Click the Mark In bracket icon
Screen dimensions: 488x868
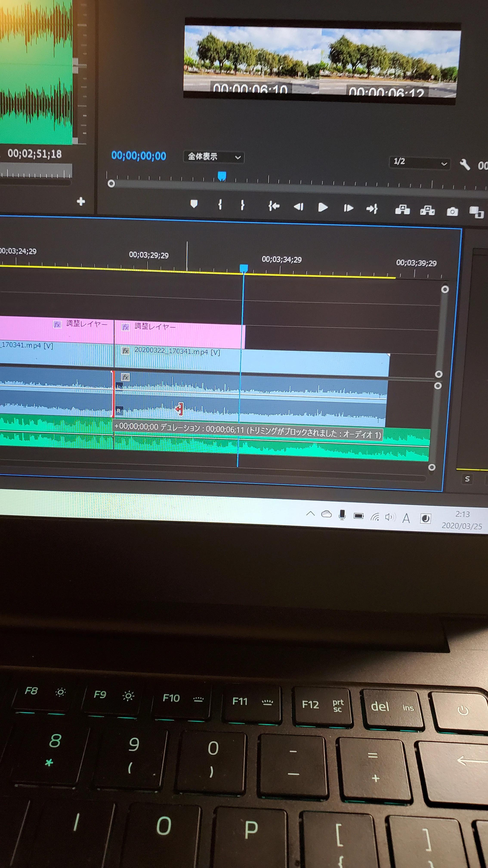(220, 204)
